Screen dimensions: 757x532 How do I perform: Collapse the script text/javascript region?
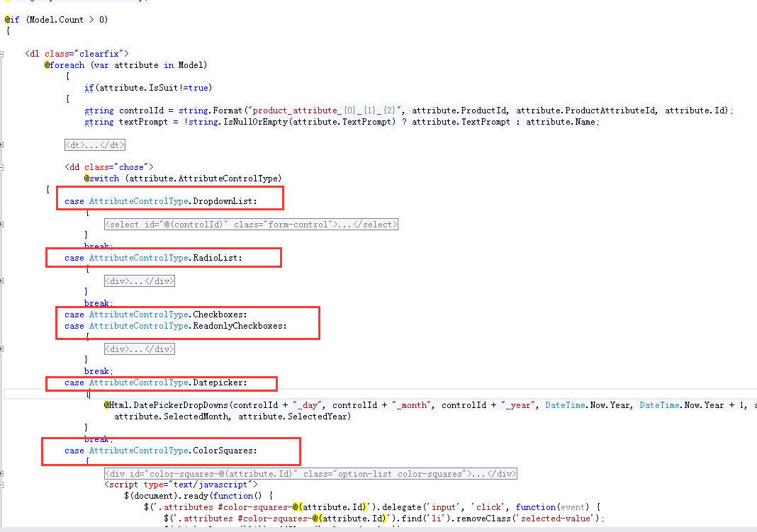pos(1,485)
